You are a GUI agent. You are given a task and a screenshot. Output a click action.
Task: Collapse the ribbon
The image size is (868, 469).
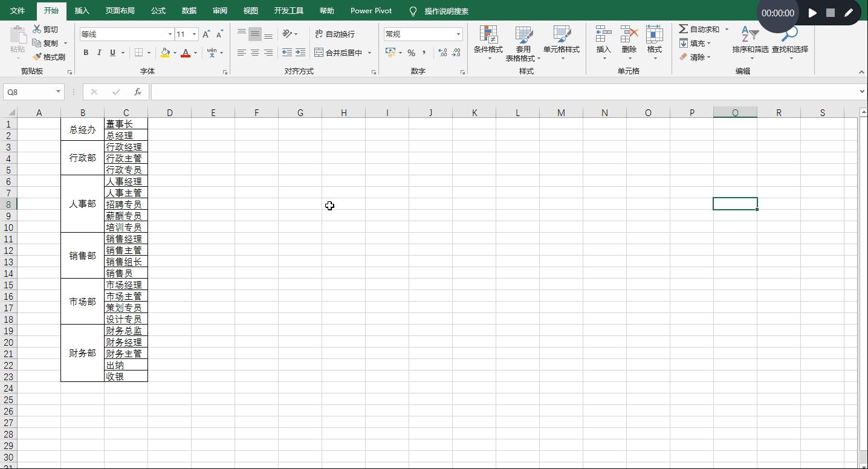(861, 72)
